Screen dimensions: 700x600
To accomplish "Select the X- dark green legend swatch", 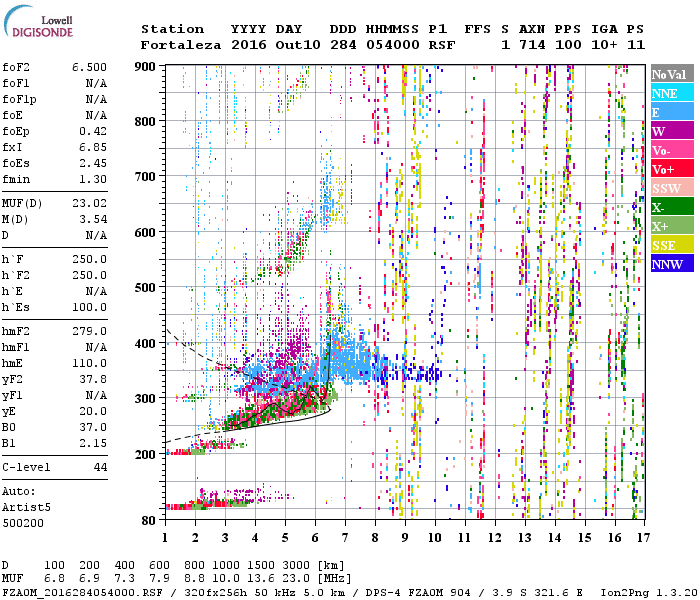I will [672, 207].
